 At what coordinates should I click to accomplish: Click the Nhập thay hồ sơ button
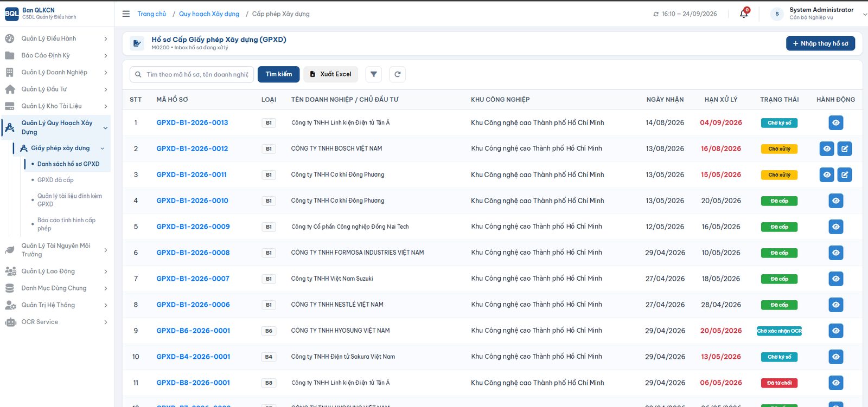pos(820,43)
